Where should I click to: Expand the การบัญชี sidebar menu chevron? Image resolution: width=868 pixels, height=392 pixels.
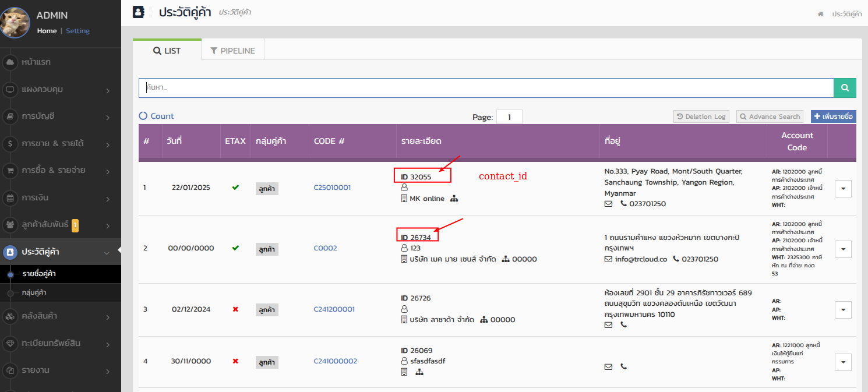108,118
